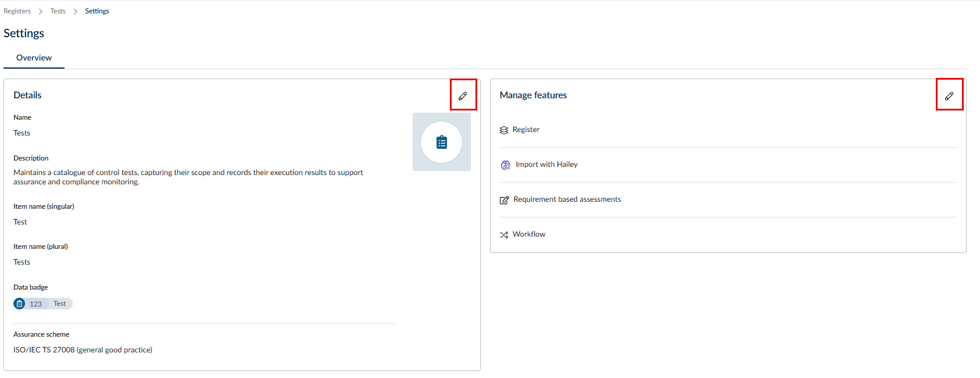980x378 pixels.
Task: Click the Requirement based assessments edit icon
Action: pos(505,200)
